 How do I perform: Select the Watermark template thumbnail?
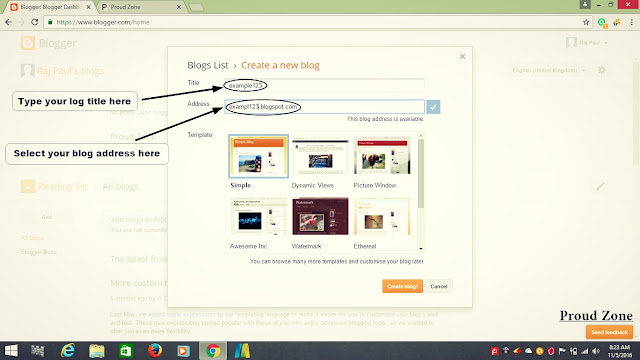(x=320, y=217)
